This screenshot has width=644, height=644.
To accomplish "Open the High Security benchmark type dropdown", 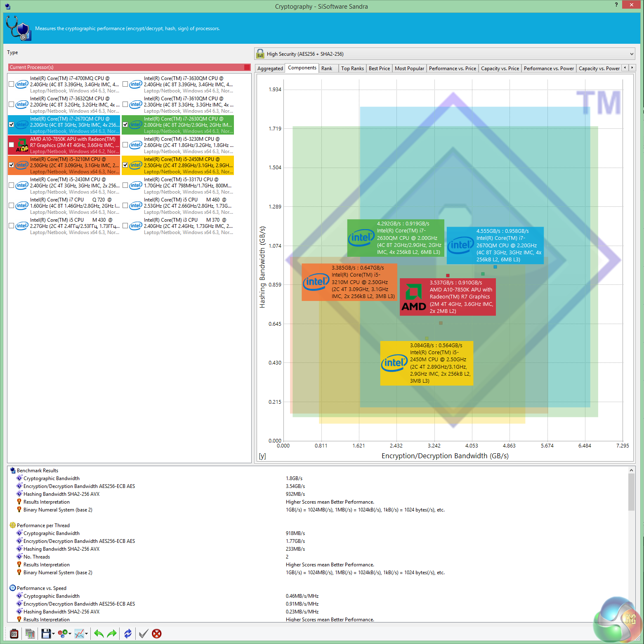I will 445,54.
